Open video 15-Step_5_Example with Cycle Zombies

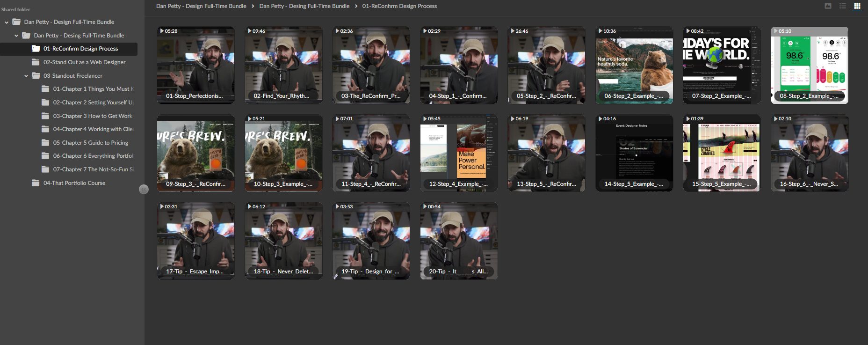click(x=722, y=153)
